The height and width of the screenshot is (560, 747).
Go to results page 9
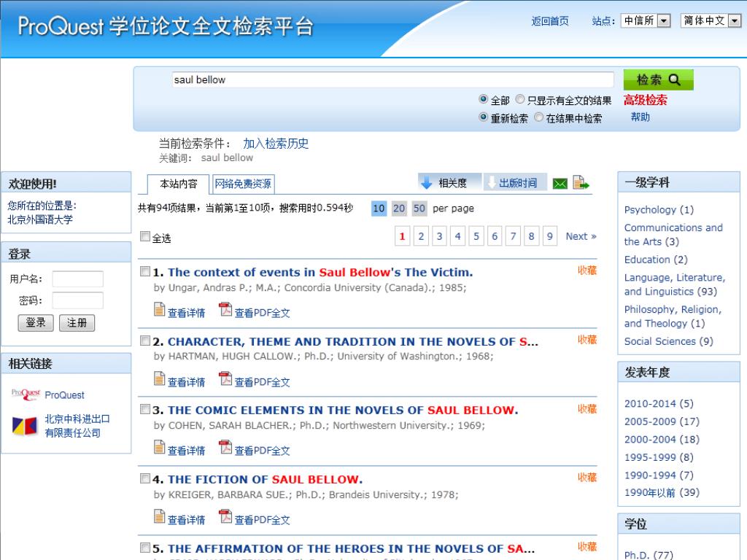point(550,236)
